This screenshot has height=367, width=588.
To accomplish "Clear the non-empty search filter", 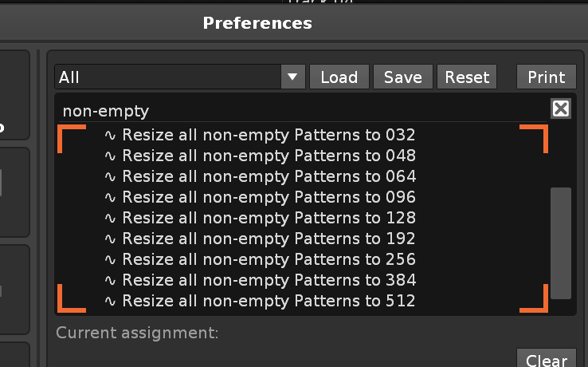I will click(x=561, y=109).
